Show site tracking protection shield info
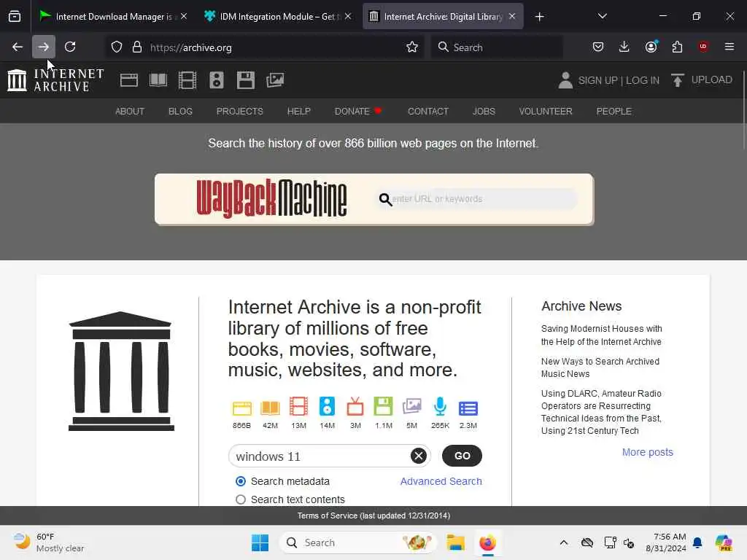 point(117,47)
